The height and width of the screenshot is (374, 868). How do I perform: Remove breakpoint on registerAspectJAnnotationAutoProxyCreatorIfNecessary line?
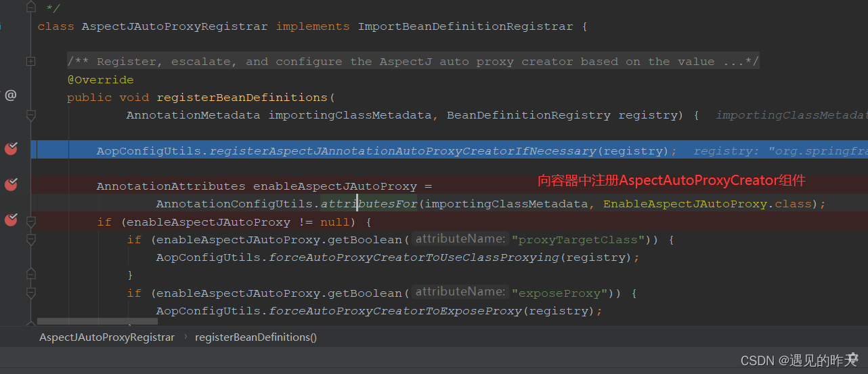11,148
